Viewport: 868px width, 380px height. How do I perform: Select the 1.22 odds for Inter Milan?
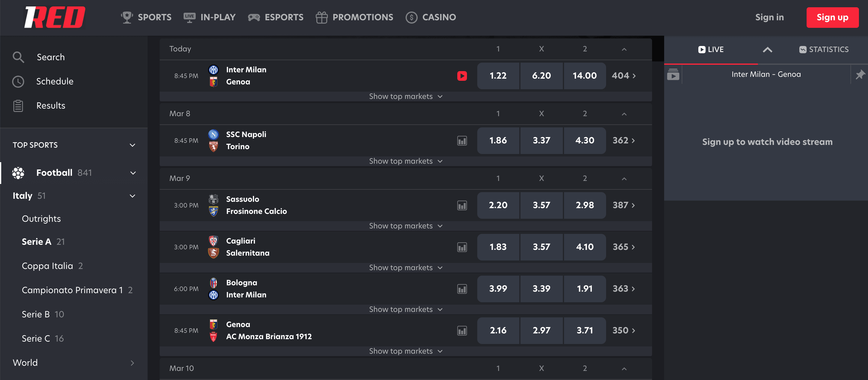pyautogui.click(x=498, y=76)
